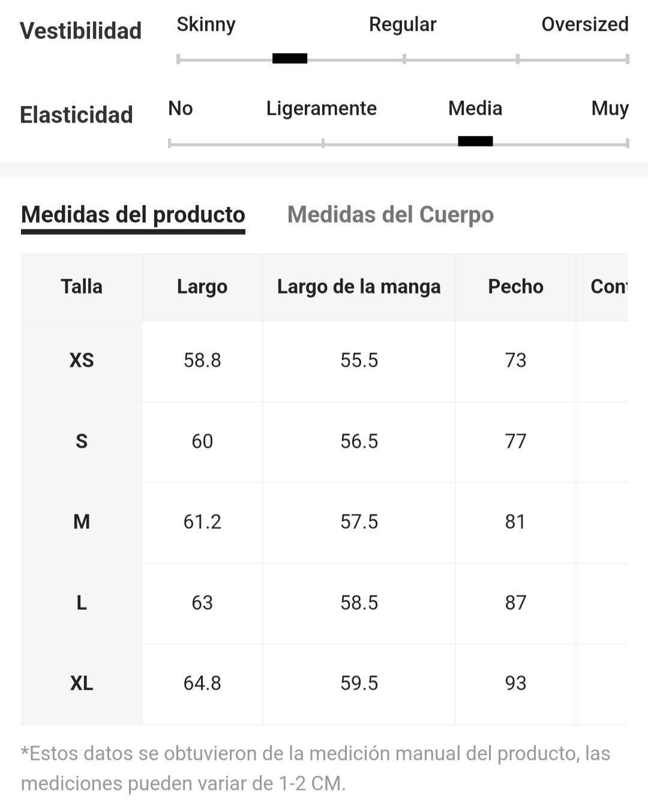The height and width of the screenshot is (812, 648).
Task: Click the Oversized fit label
Action: (x=585, y=25)
